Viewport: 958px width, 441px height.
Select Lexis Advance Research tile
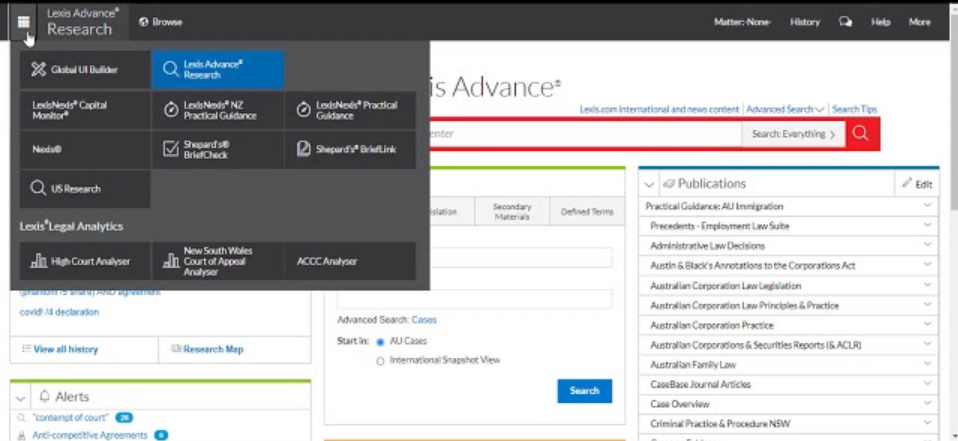tap(218, 70)
